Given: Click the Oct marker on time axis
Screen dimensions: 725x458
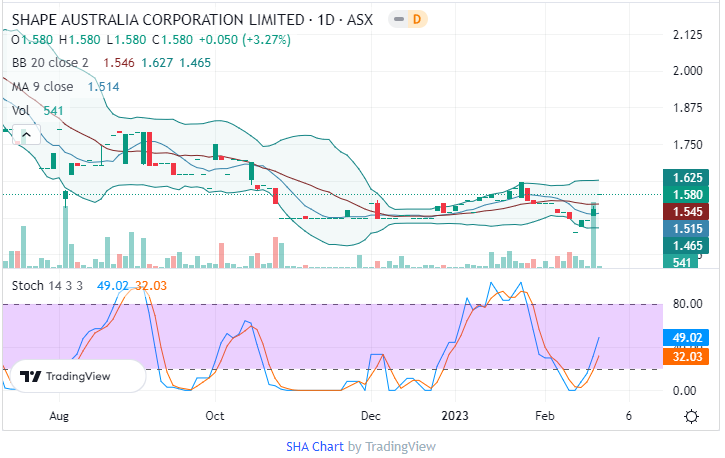Looking at the screenshot, I should tap(215, 414).
